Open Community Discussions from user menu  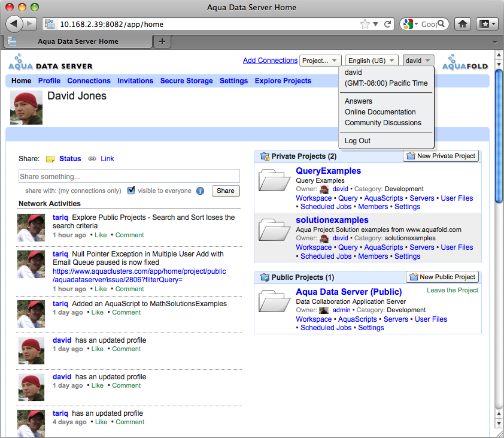(x=383, y=123)
